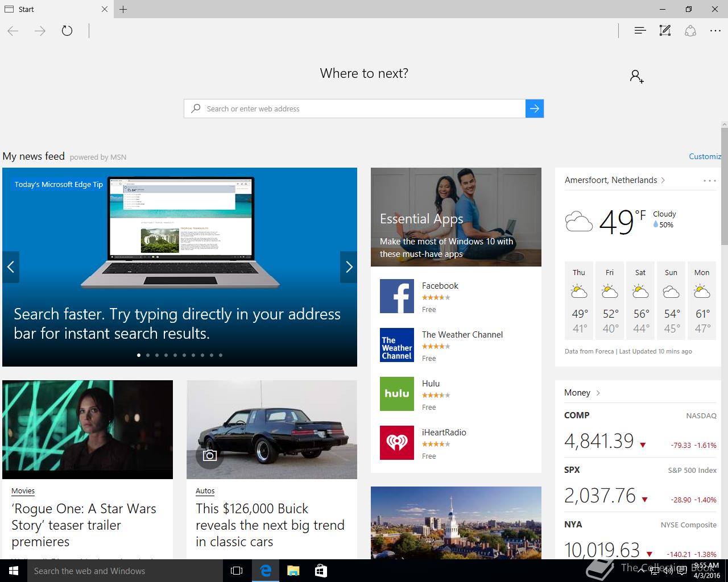The width and height of the screenshot is (728, 582).
Task: Open the More actions ellipsis menu
Action: (715, 31)
